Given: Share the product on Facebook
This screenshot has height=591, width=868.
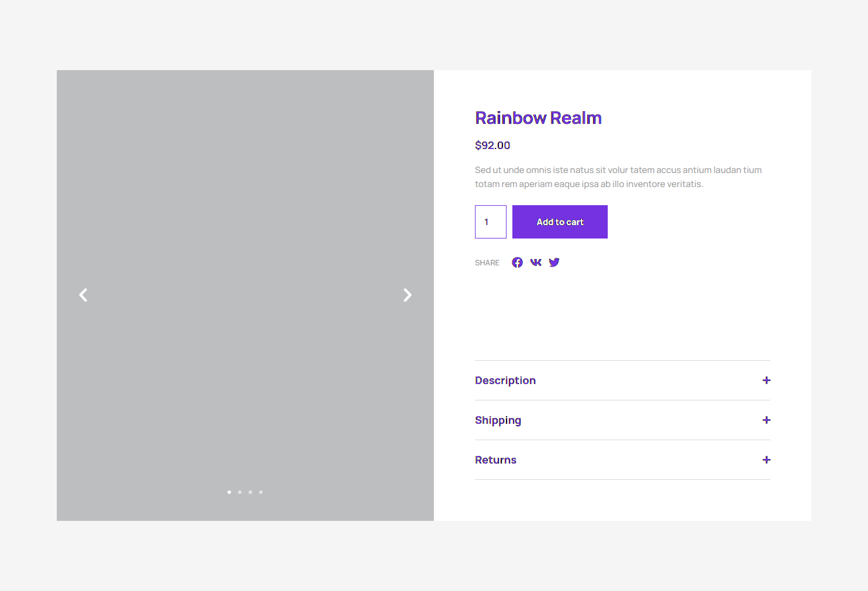Looking at the screenshot, I should point(517,262).
